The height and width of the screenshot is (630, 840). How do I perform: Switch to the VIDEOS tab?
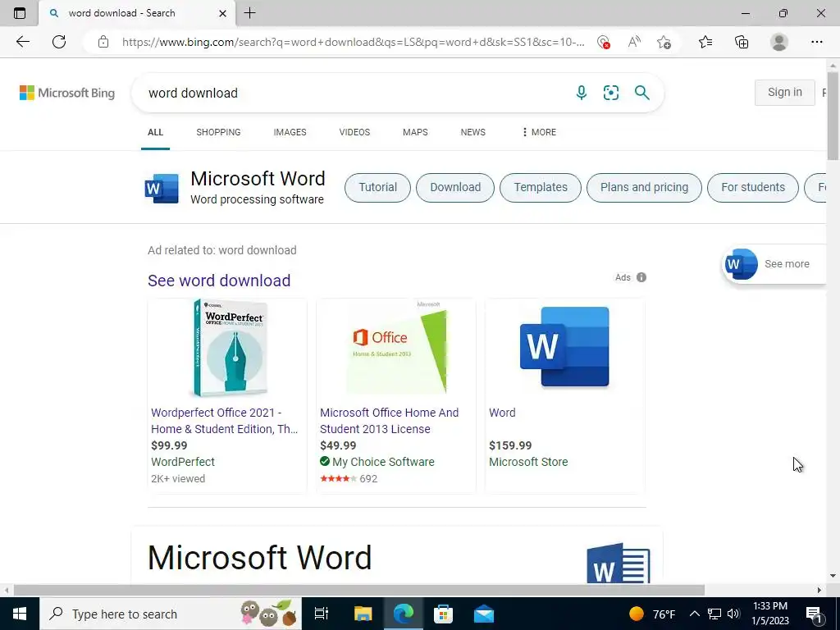coord(354,132)
